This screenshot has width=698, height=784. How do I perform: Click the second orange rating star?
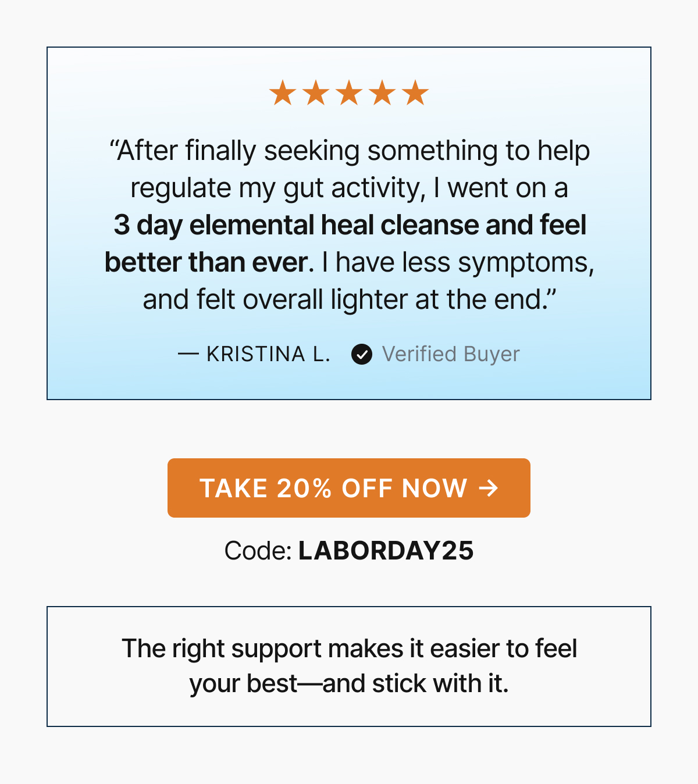point(316,93)
